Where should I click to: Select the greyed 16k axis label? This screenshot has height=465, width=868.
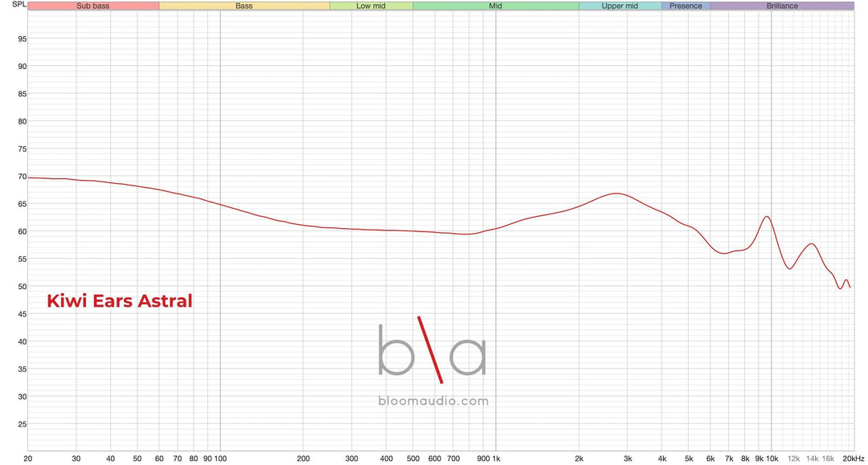coord(828,459)
